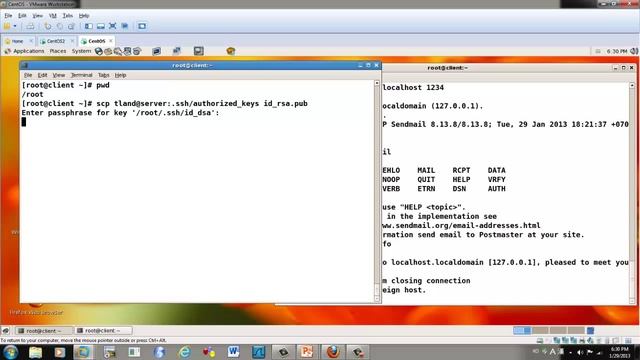Image resolution: width=640 pixels, height=360 pixels.
Task: Launch the web browser from GNOME panel
Action: point(98,51)
